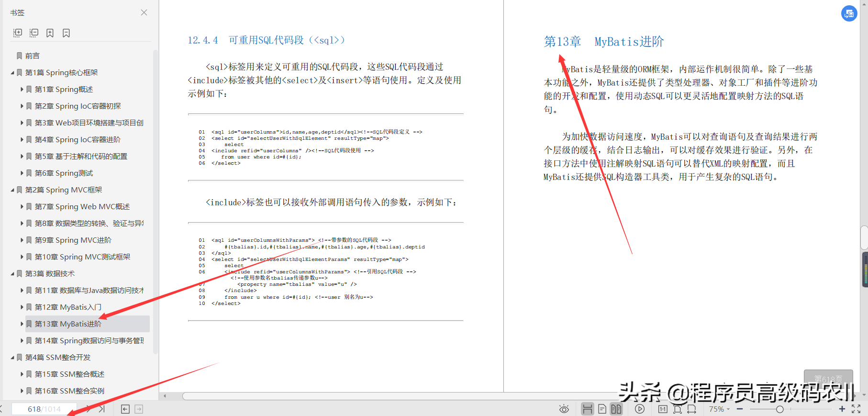This screenshot has width=868, height=416.
Task: Jump to 第6章 Spring测试
Action: pos(64,173)
